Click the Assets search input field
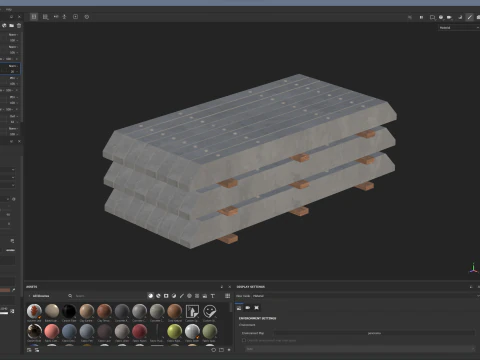The width and height of the screenshot is (480, 360). point(107,296)
